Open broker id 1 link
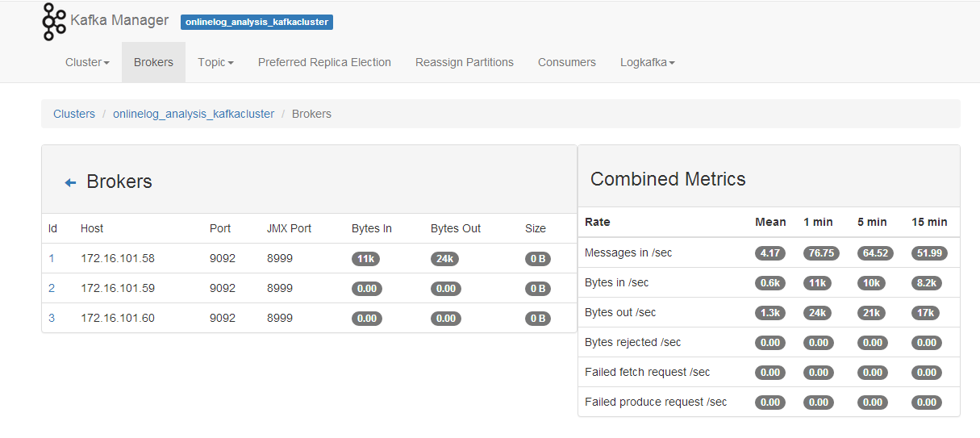Screen dimensions: 980x438 (52, 258)
